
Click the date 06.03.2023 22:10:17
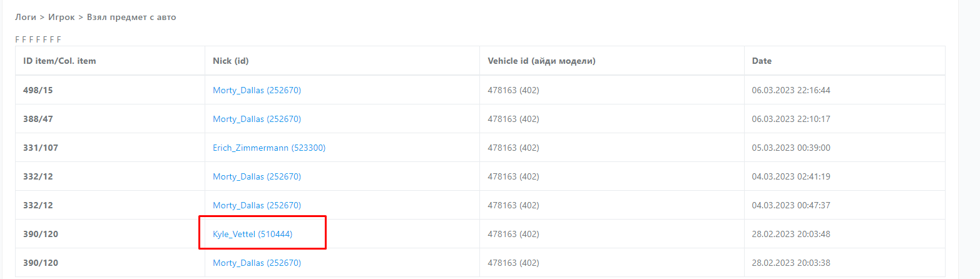coord(791,119)
